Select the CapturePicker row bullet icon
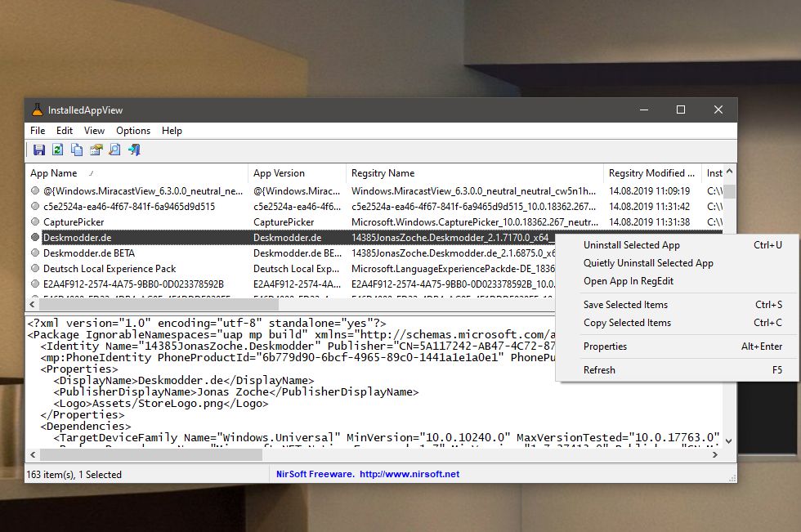Viewport: 801px width, 532px height. pos(34,221)
